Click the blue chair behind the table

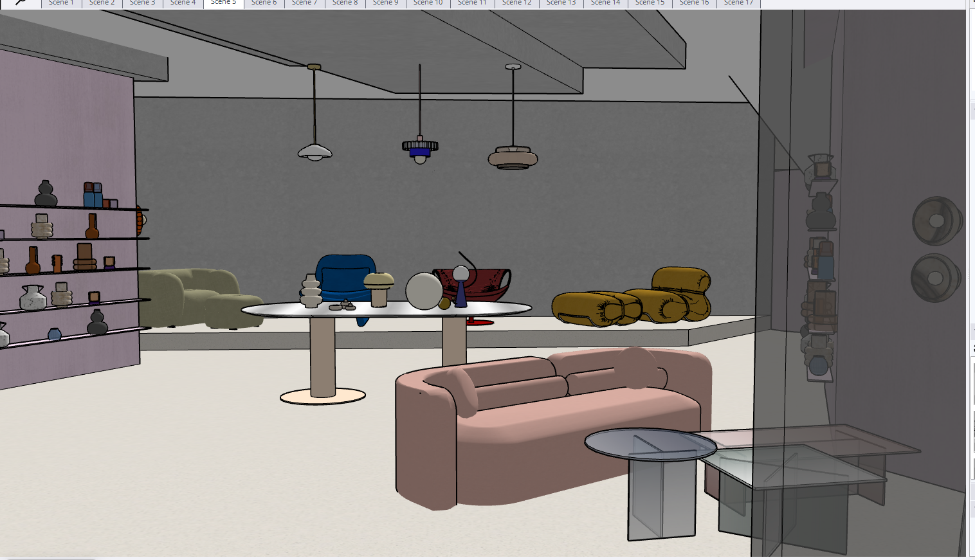tap(345, 272)
